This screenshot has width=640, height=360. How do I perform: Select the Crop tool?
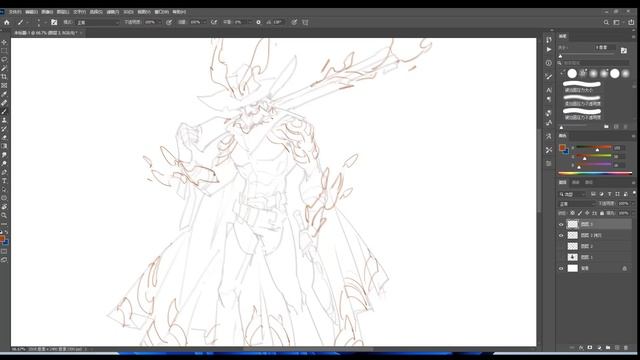point(4,77)
